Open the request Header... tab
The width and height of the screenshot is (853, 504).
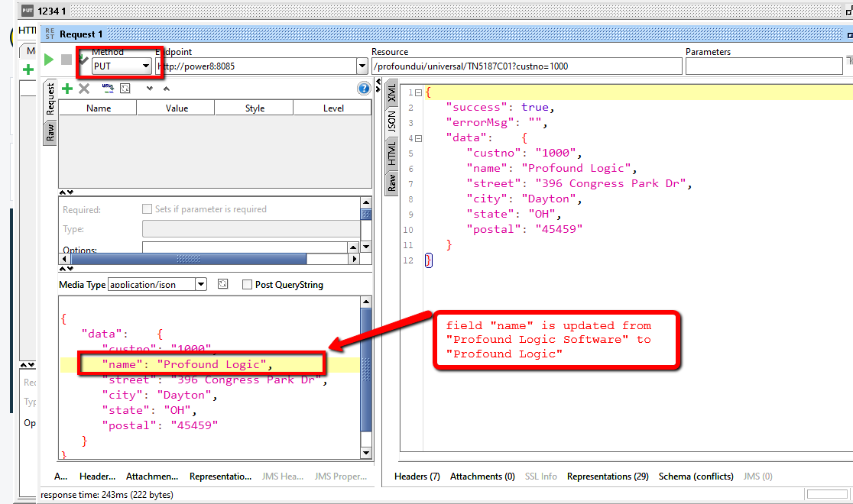pyautogui.click(x=97, y=477)
